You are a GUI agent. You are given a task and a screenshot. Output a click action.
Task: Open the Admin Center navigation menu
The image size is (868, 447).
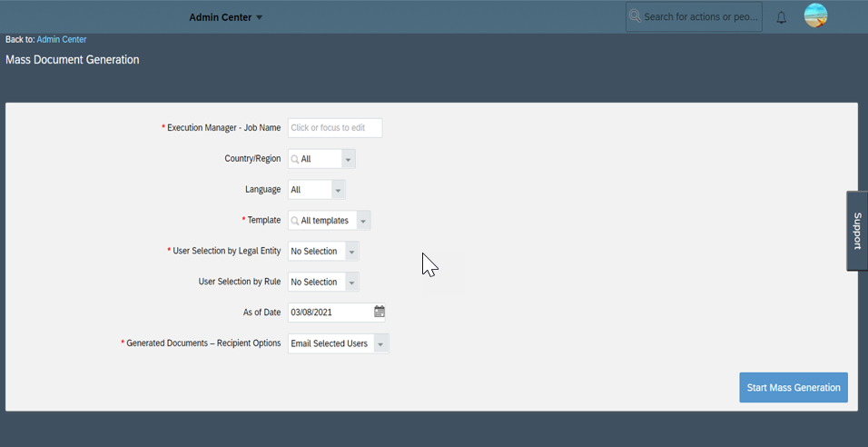coord(226,17)
